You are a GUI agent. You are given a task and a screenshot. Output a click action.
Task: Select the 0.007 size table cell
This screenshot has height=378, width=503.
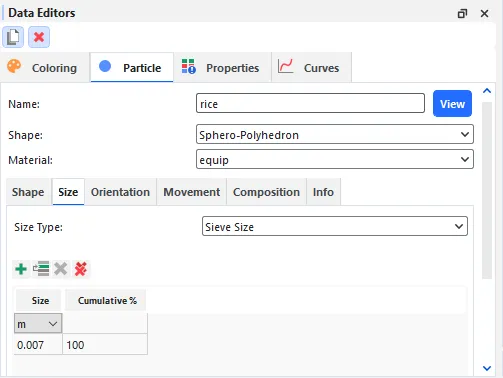(x=38, y=344)
